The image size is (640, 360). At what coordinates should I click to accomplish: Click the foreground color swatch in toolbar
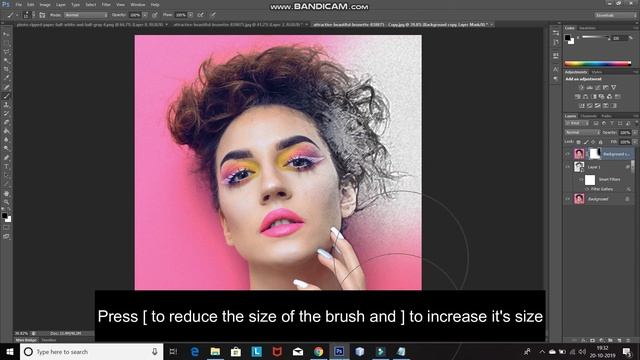(x=4, y=216)
